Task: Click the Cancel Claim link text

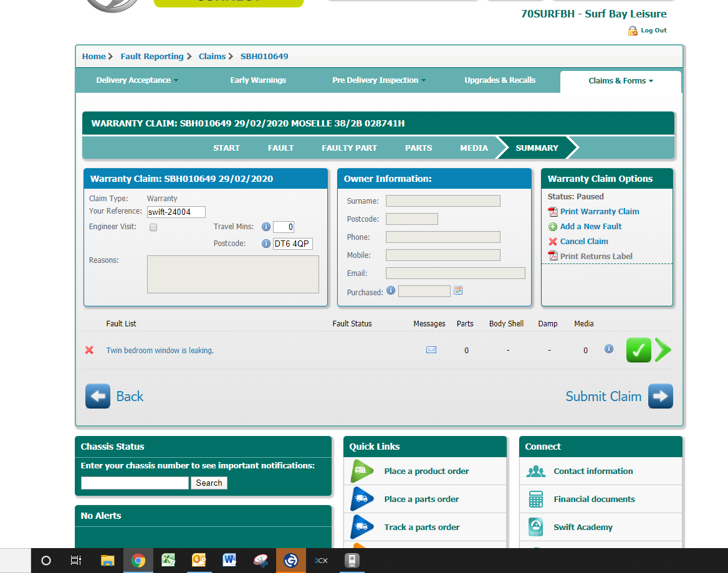Action: pyautogui.click(x=584, y=241)
